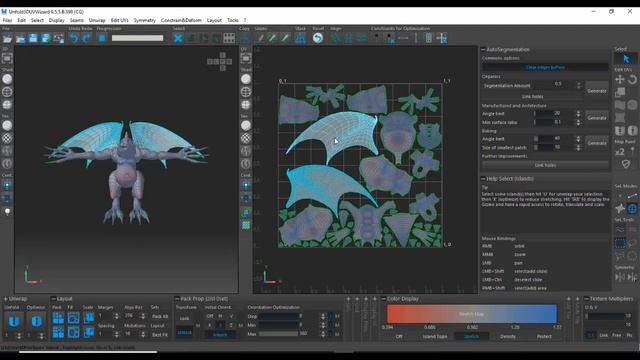This screenshot has width=640, height=360.
Task: Click the Max orientation optimization slider
Action: [x=279, y=334]
